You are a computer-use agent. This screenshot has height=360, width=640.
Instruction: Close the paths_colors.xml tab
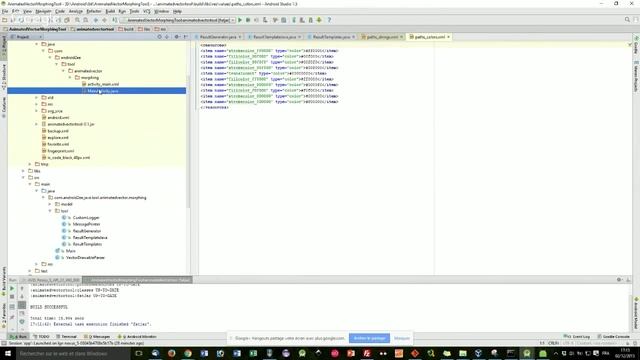point(448,37)
